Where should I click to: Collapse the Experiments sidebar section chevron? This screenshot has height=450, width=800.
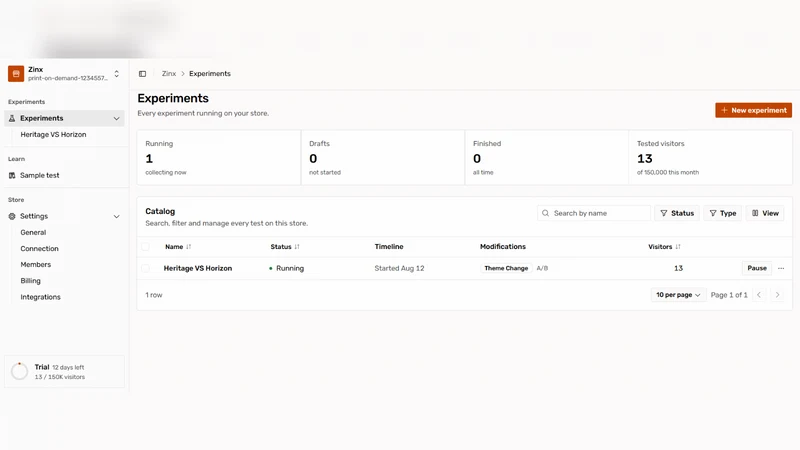116,118
